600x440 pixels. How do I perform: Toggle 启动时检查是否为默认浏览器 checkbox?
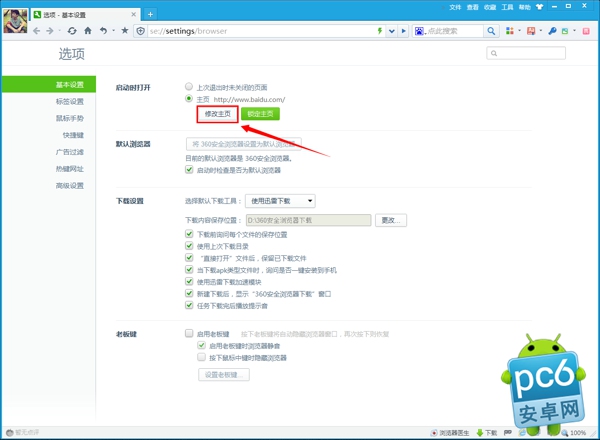pos(190,170)
